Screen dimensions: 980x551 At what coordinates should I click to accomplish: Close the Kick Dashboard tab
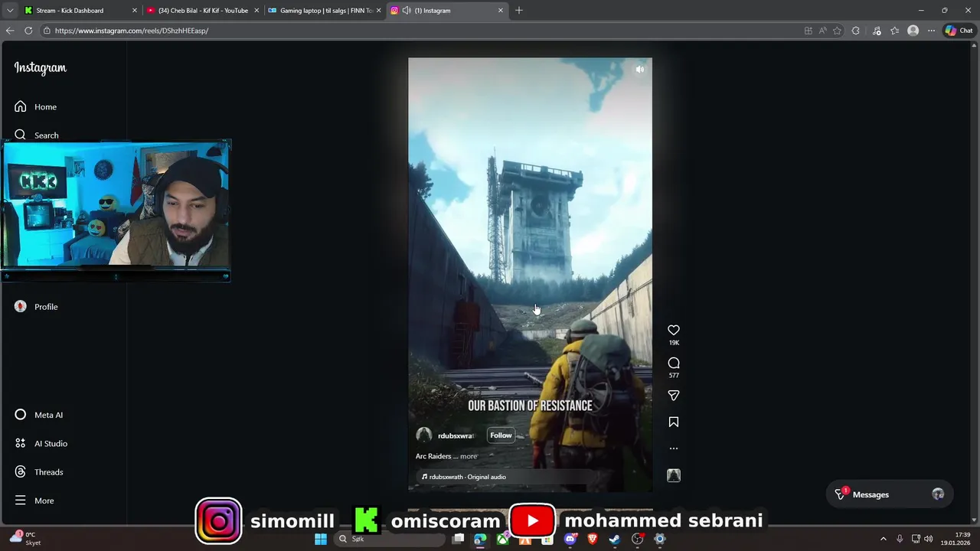(x=135, y=11)
